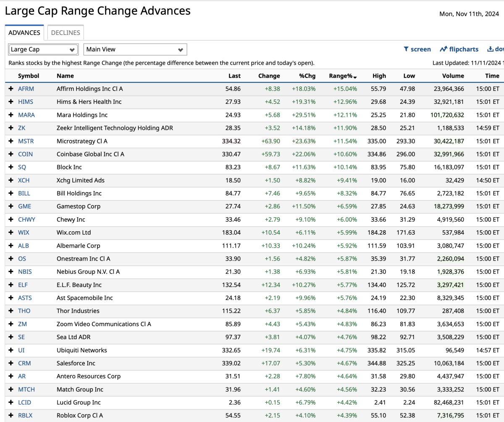Screen dimensions: 504x422
Task: Open the MSTR symbol link
Action: 26,141
